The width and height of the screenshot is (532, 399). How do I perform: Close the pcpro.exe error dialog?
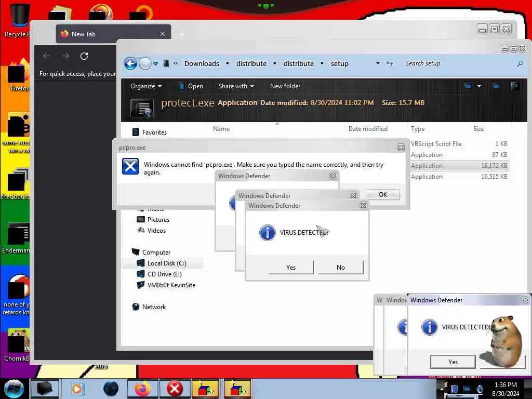pos(401,147)
